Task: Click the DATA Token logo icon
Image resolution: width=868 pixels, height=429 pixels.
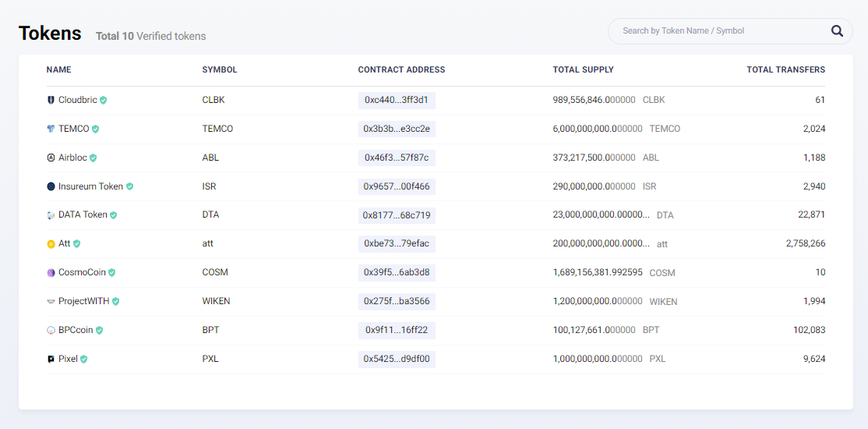Action: pyautogui.click(x=51, y=215)
